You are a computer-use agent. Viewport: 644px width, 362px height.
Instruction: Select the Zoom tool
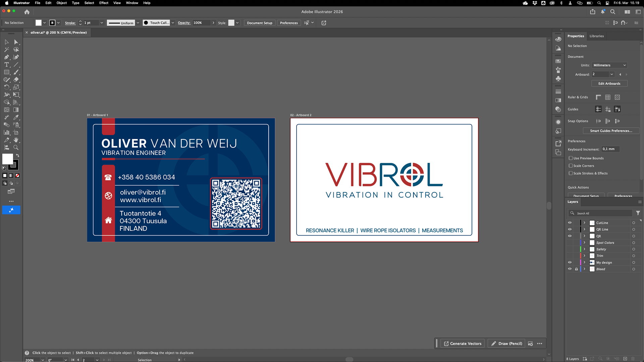click(x=16, y=147)
